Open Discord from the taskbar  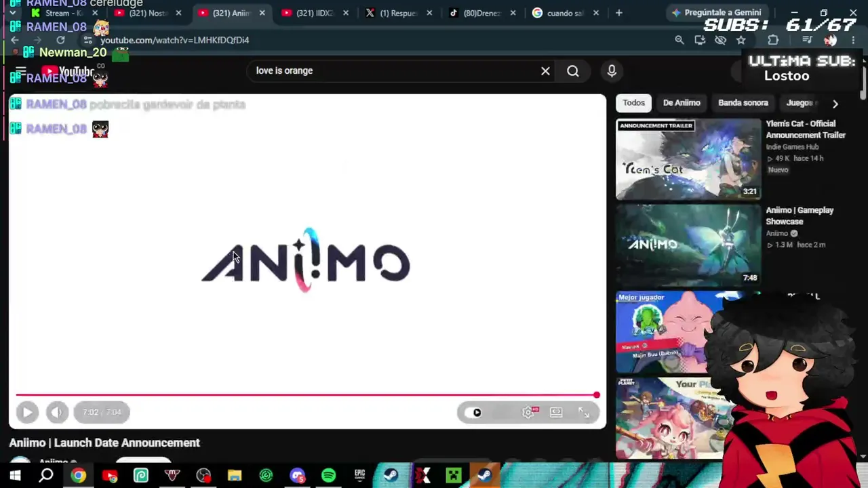point(297,475)
